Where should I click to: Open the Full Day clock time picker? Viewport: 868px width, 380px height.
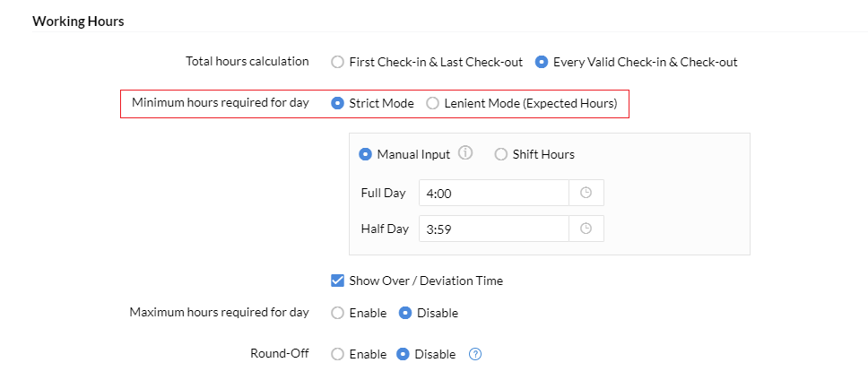(x=586, y=193)
